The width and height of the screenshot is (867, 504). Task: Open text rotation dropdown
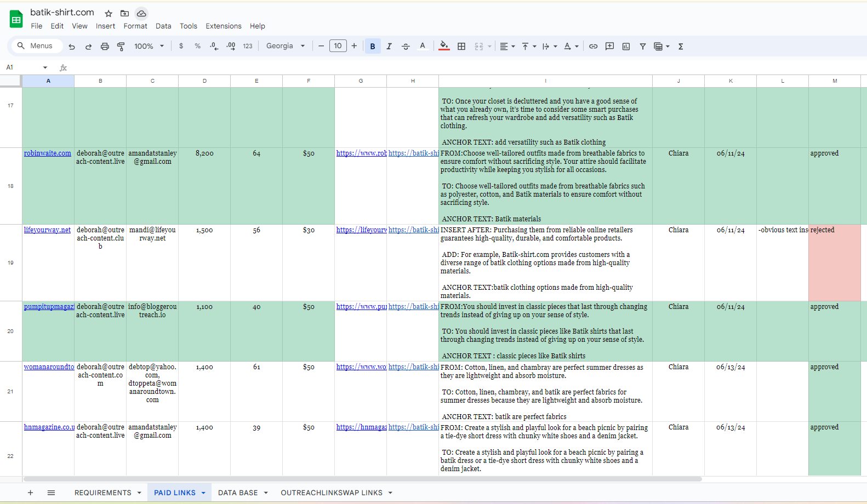coord(571,47)
